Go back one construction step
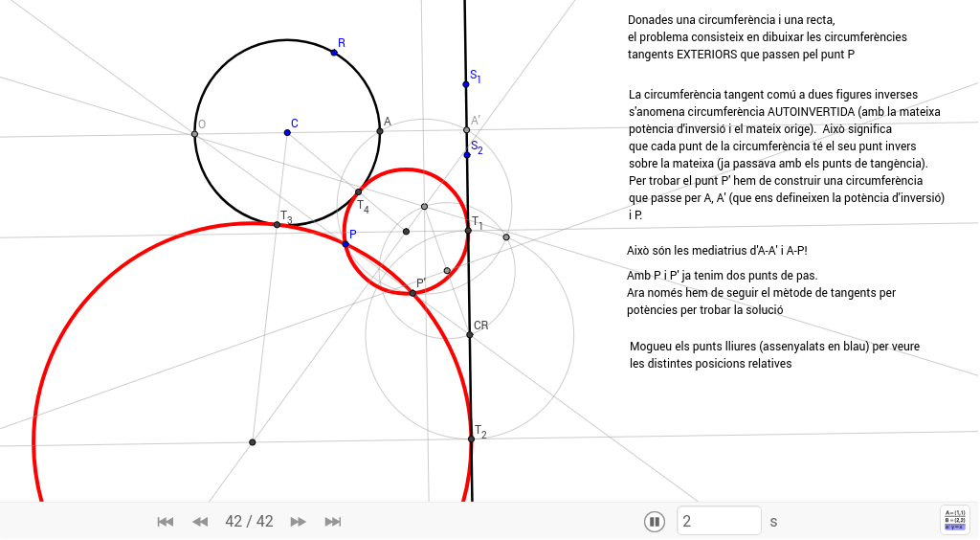 [200, 521]
